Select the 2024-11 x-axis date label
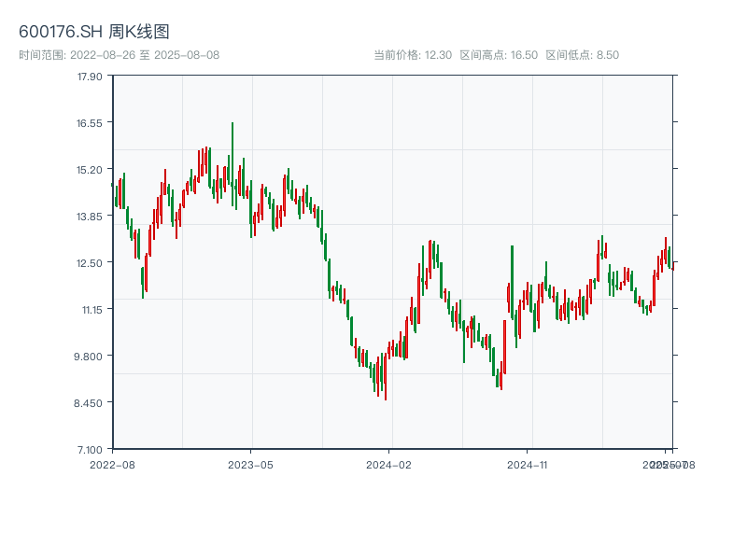This screenshot has height=560, width=747. point(529,464)
